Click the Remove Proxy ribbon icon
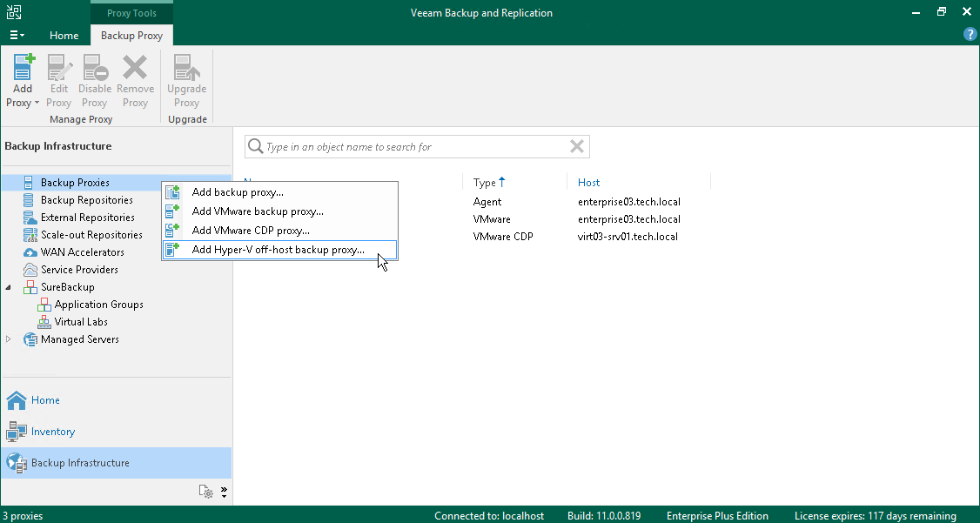 pos(135,67)
